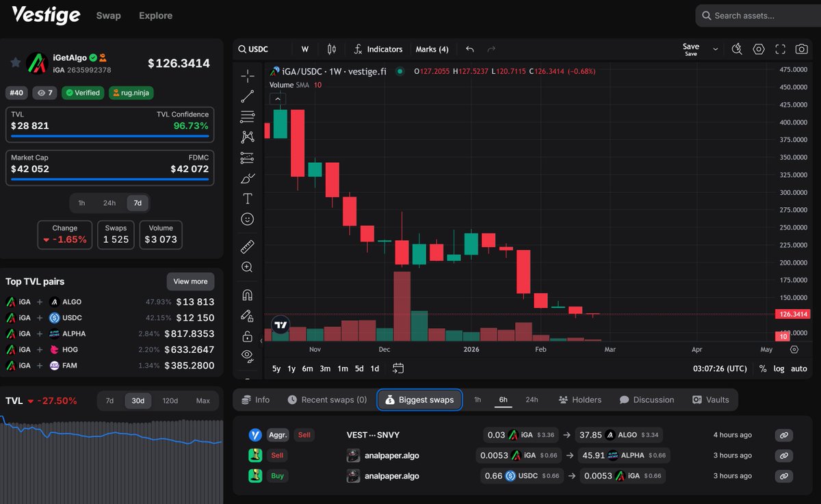Select the Text annotation tool
821x504 pixels.
tap(247, 198)
